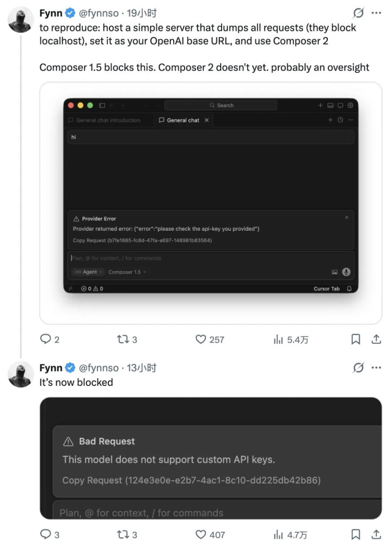Open more options on the 19小时 tweet
The width and height of the screenshot is (392, 548).
(376, 13)
